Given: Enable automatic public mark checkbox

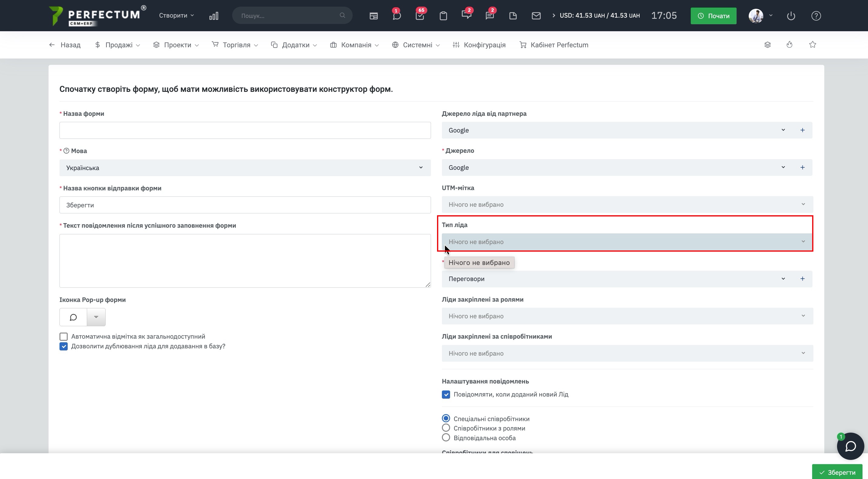Looking at the screenshot, I should tap(64, 337).
